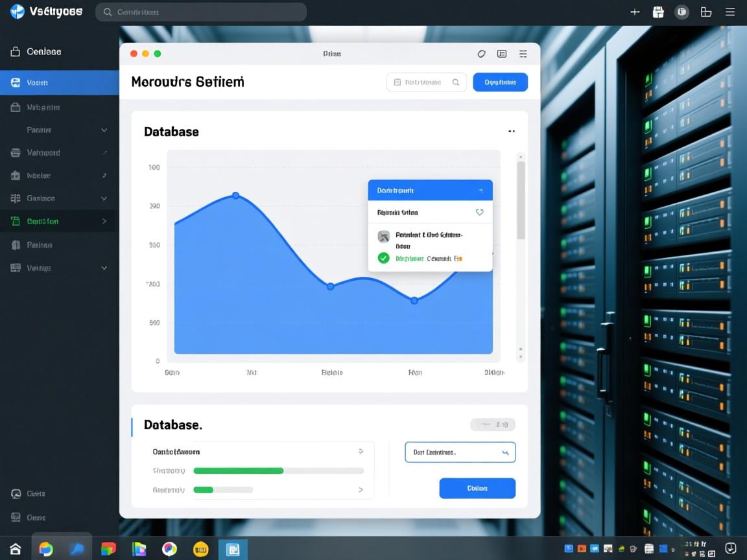Open the hamburger menu in the top-right corner
The height and width of the screenshot is (560, 747).
[x=730, y=12]
